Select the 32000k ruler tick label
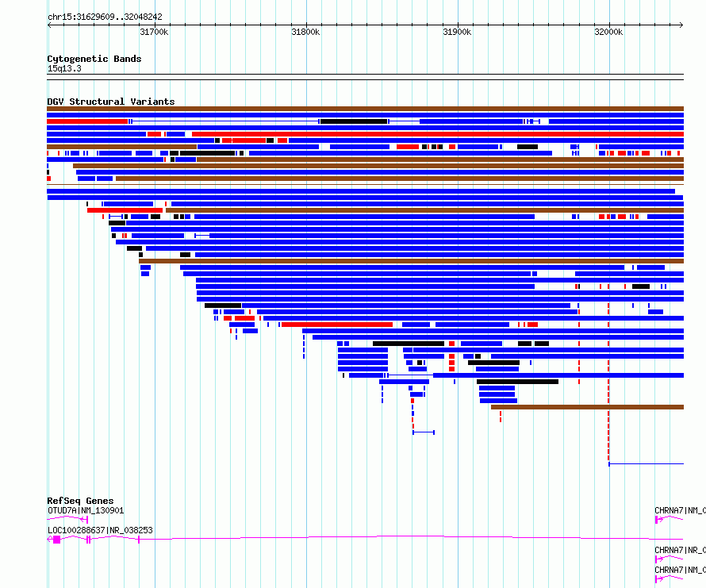 (x=608, y=32)
